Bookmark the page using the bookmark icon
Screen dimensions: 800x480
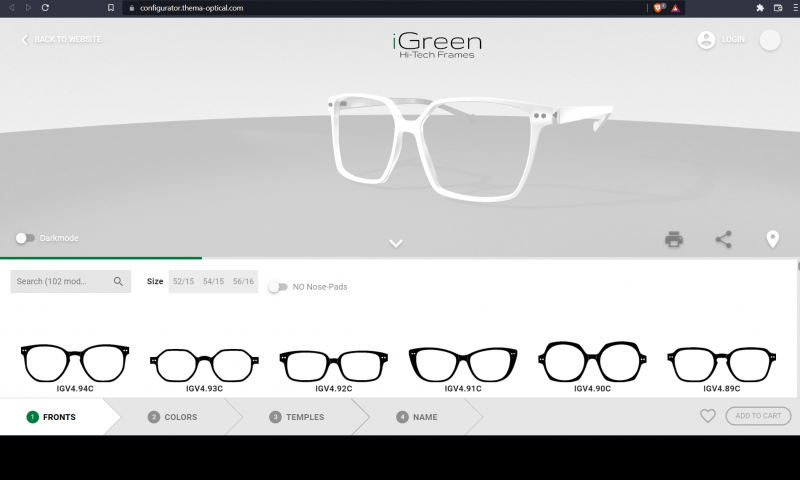coord(111,8)
